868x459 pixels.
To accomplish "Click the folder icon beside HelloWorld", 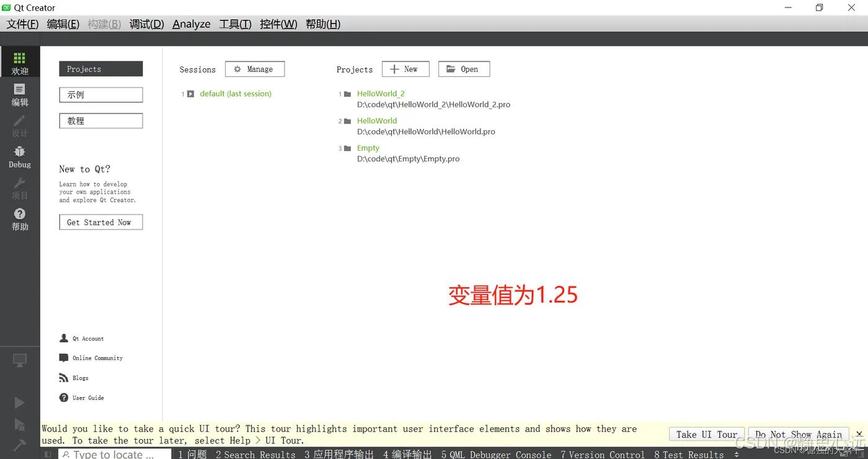I will click(348, 122).
